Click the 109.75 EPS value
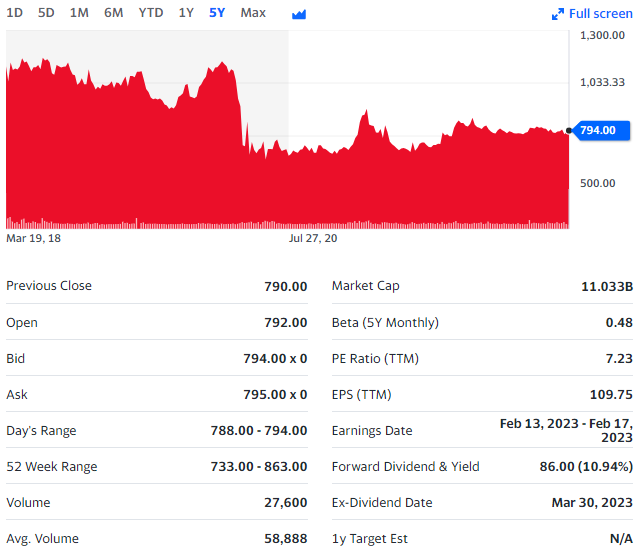 (x=611, y=394)
